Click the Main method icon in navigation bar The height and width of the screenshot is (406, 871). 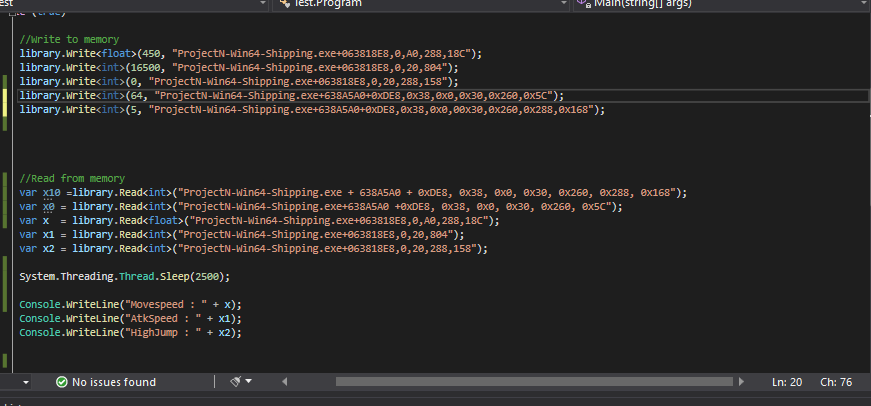click(583, 3)
